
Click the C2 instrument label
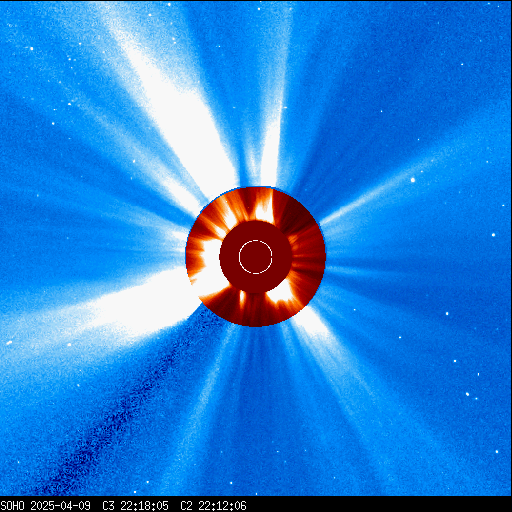click(186, 506)
